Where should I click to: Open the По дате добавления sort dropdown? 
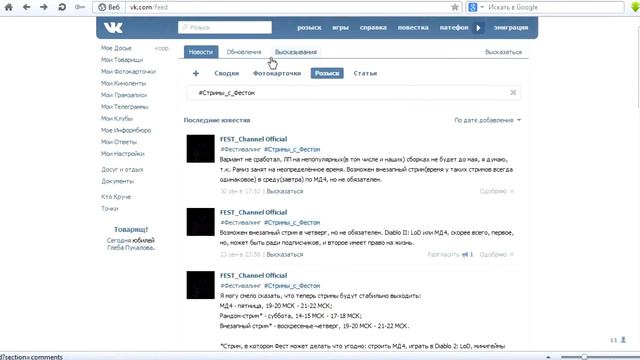487,120
